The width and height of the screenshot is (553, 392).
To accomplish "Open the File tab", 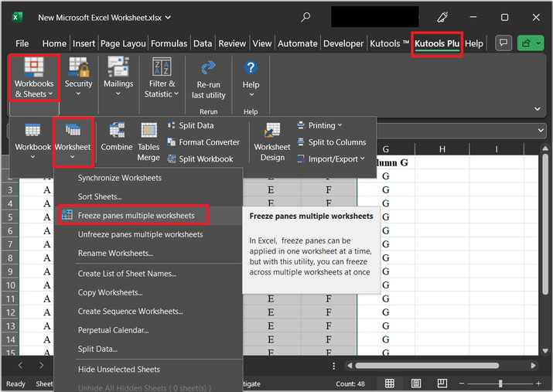I will [x=22, y=43].
